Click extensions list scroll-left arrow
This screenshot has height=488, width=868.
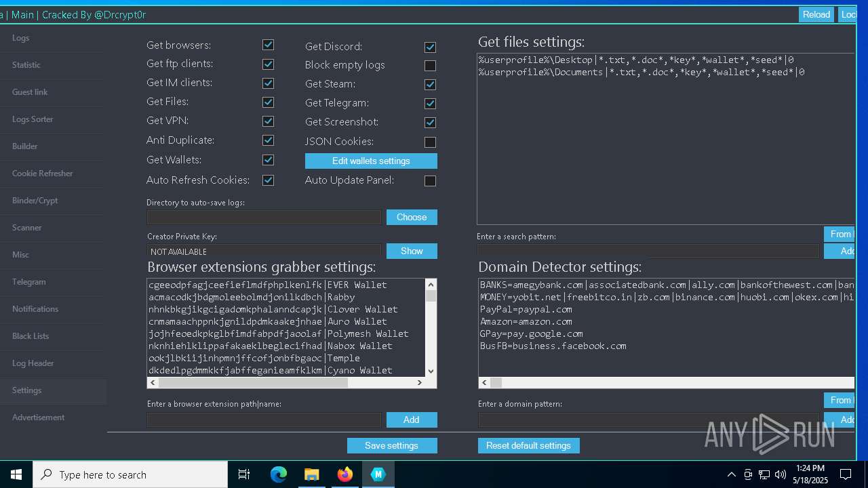pos(153,382)
